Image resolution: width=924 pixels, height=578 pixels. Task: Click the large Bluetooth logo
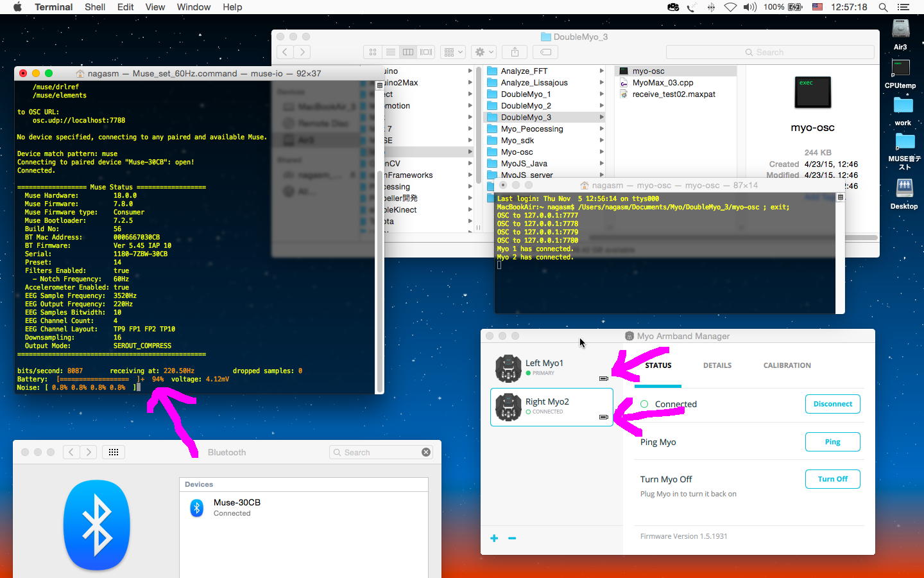click(97, 525)
